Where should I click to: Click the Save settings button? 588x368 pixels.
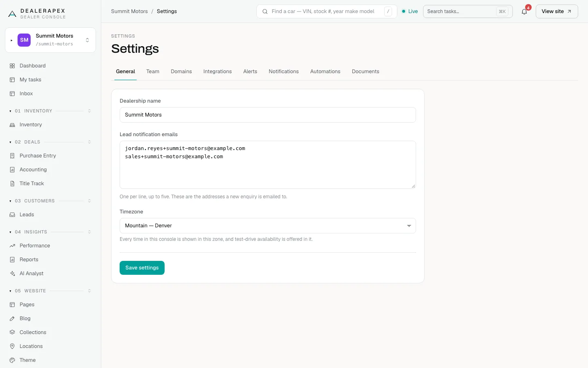pos(142,268)
